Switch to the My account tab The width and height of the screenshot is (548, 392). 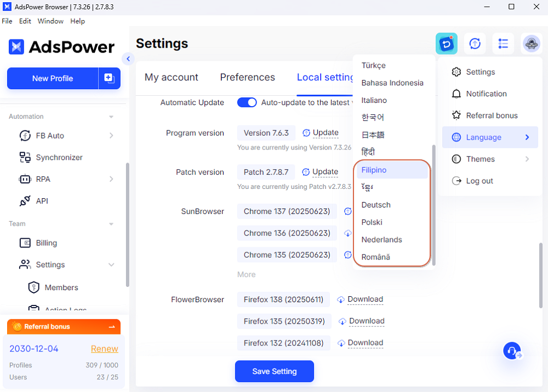(x=171, y=77)
